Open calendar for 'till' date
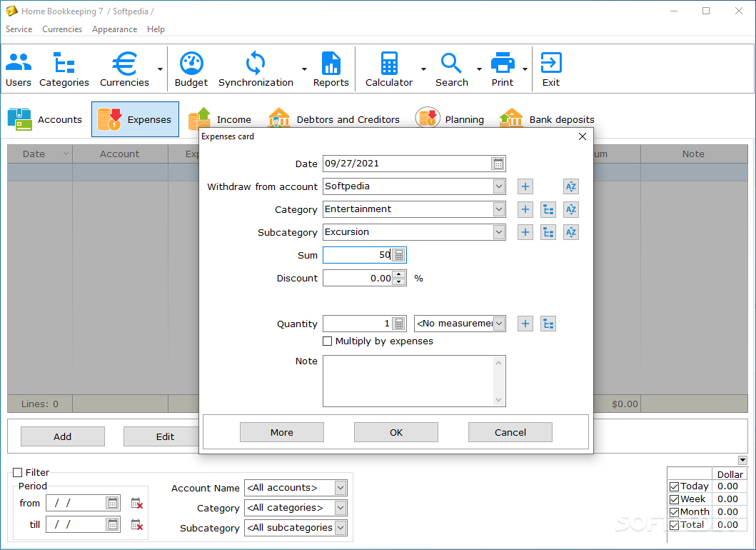The height and width of the screenshot is (550, 756). [x=112, y=524]
